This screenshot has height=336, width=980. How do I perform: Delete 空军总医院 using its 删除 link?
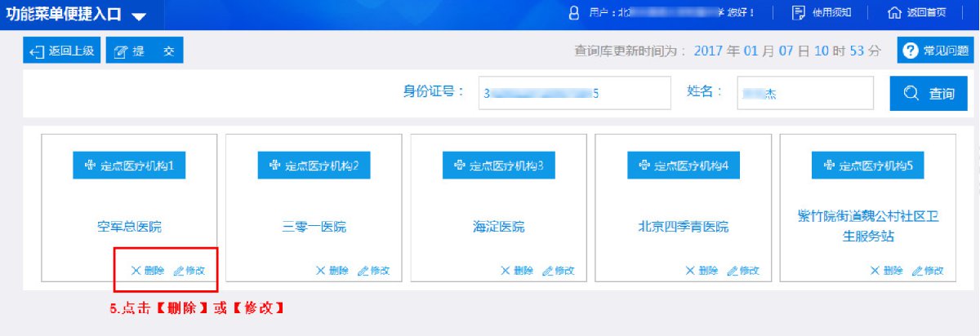pyautogui.click(x=147, y=270)
